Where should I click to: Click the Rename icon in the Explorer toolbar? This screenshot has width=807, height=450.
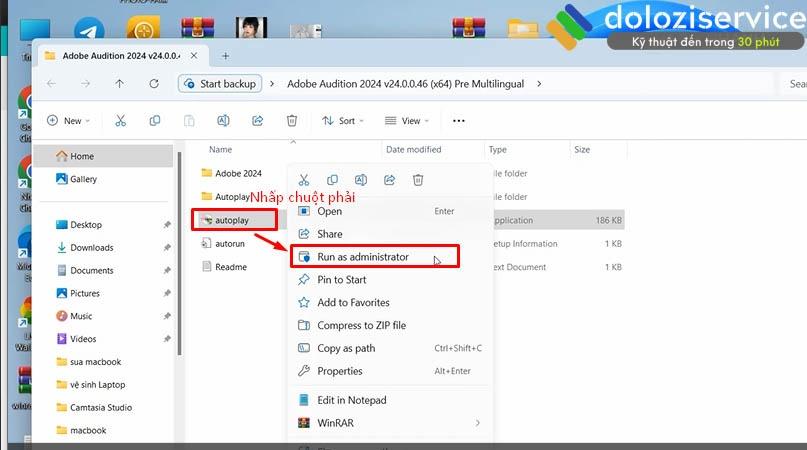pyautogui.click(x=223, y=120)
